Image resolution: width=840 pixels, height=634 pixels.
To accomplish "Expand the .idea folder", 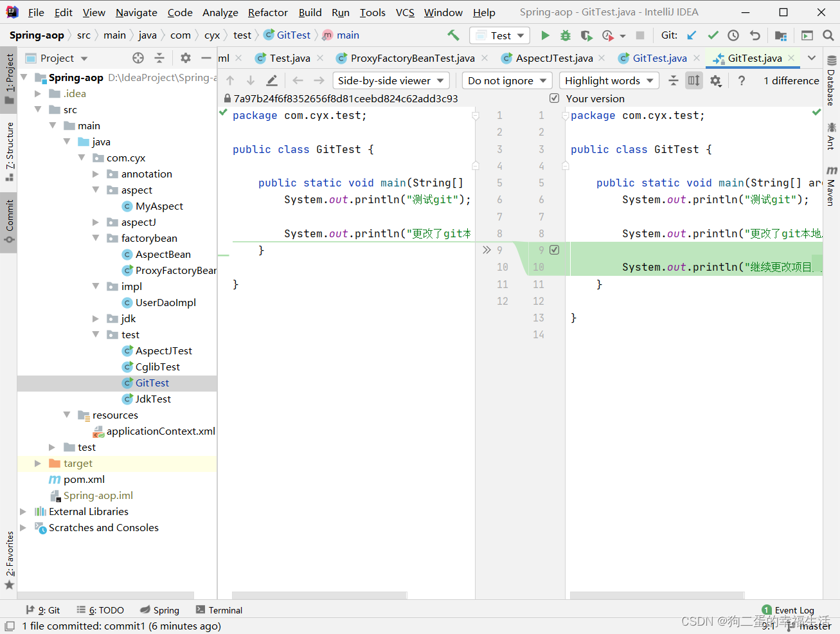I will [x=39, y=94].
